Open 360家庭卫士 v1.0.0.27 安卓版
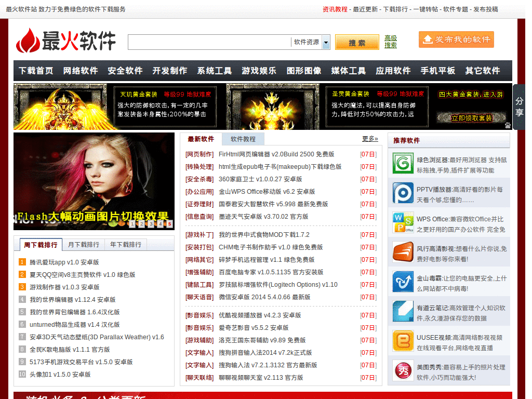 (x=260, y=179)
